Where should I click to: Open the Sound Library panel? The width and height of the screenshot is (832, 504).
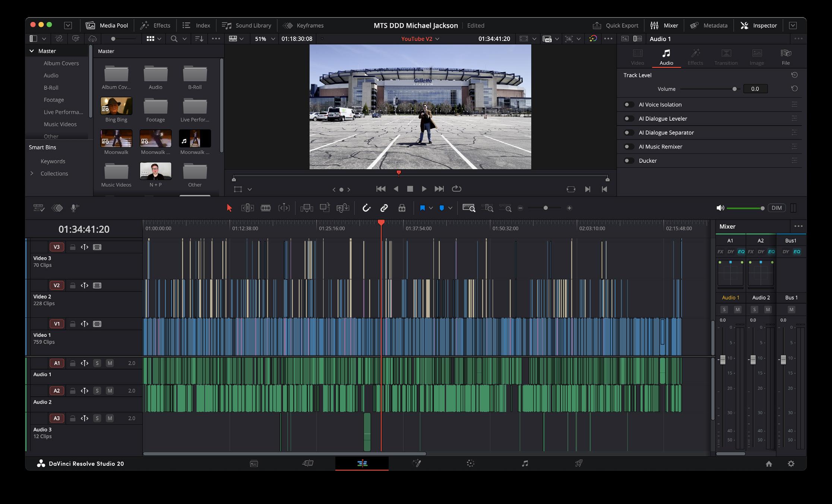pos(246,25)
